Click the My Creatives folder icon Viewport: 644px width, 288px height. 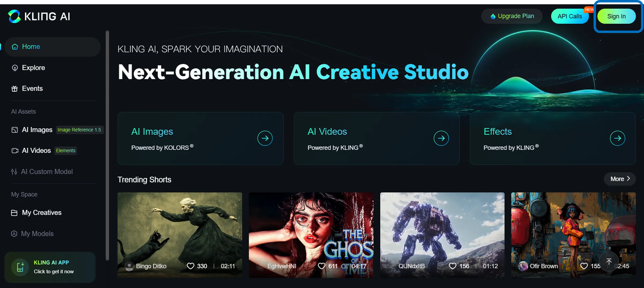pos(14,212)
